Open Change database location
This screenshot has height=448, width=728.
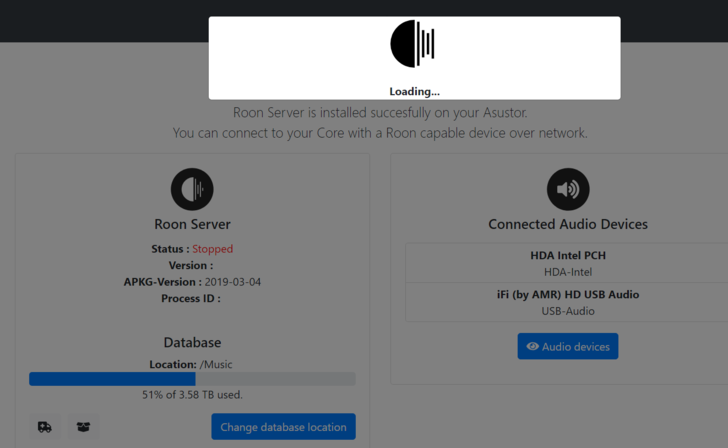283,427
